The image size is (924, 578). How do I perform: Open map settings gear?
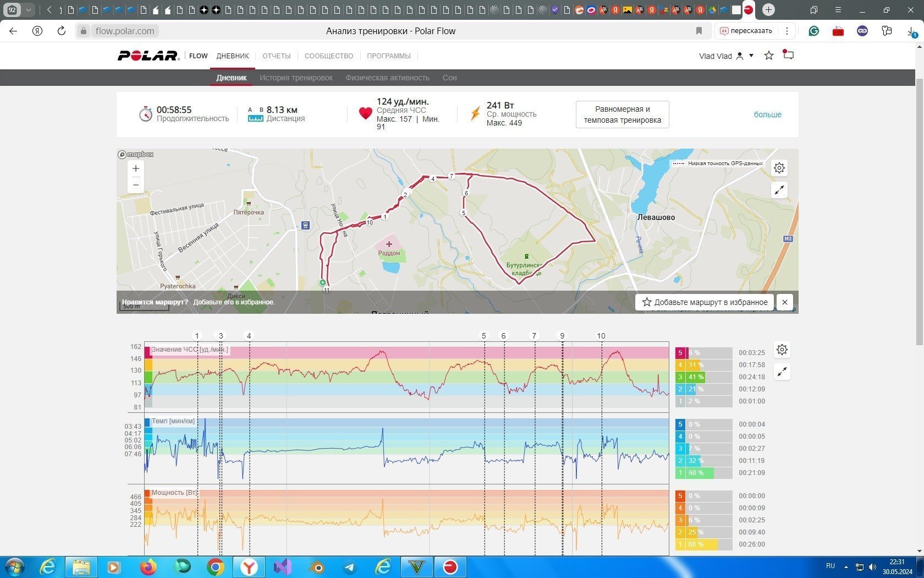tap(779, 168)
